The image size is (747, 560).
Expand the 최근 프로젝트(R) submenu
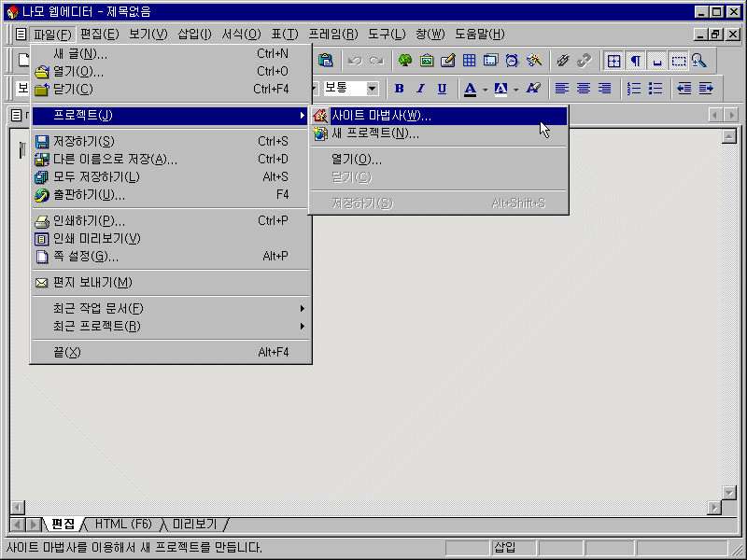point(171,327)
